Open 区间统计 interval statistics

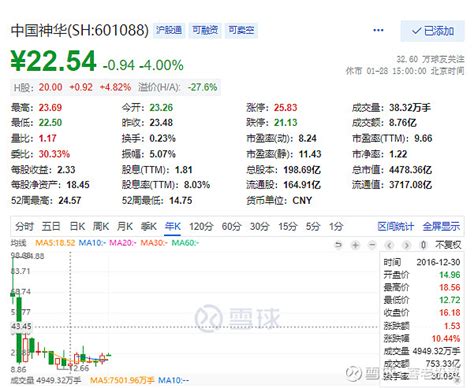point(395,227)
